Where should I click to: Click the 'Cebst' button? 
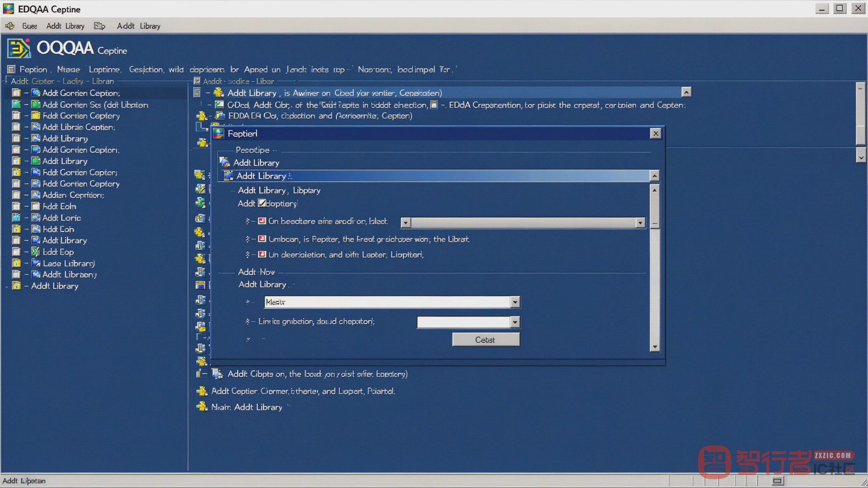click(x=486, y=340)
